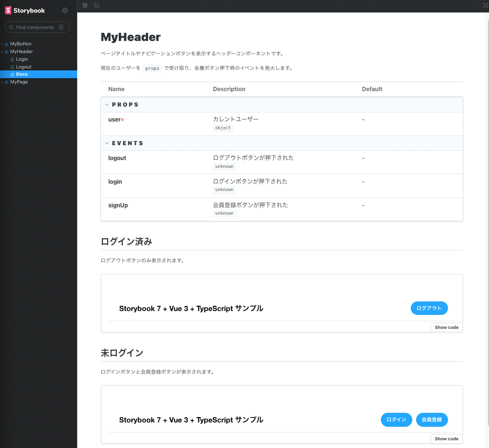Click the measure addon icon in the toolbar
This screenshot has height=448, width=489.
(96, 5)
